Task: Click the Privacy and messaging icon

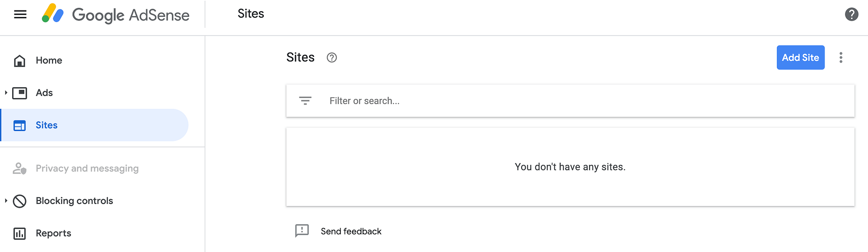Action: (x=19, y=168)
